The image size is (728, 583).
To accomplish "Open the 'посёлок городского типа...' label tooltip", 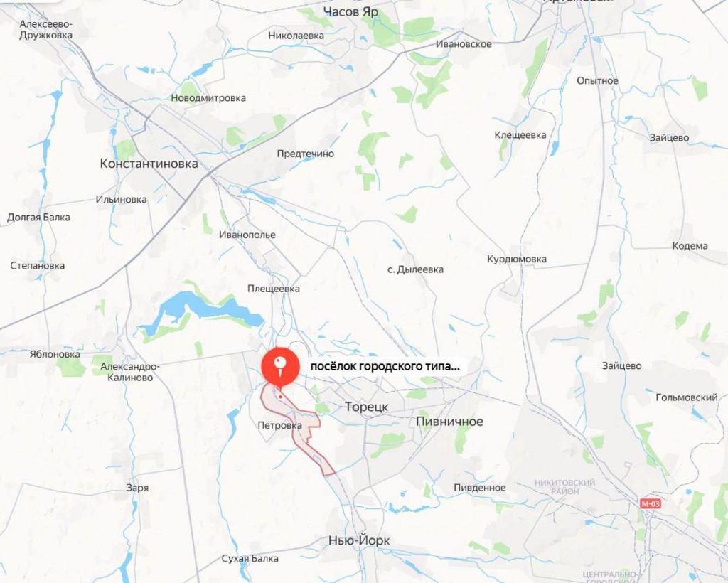I will (x=385, y=367).
